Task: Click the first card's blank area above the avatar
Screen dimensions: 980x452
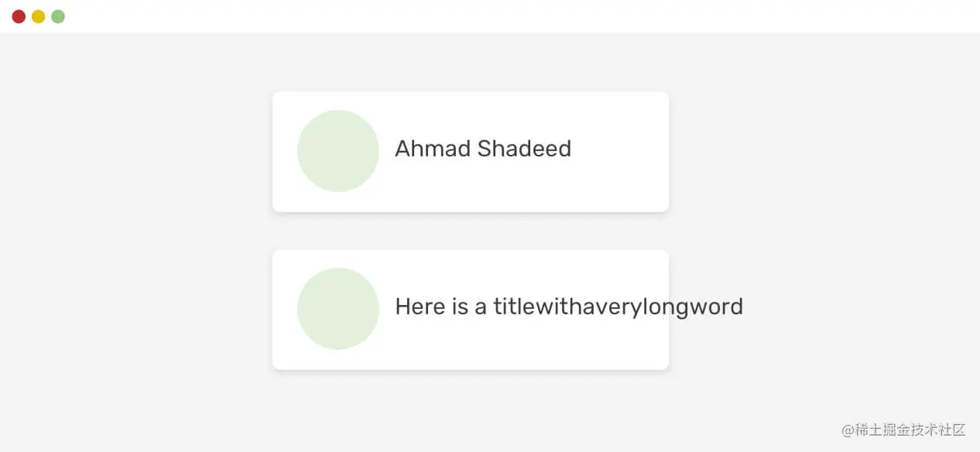Action: [338, 101]
